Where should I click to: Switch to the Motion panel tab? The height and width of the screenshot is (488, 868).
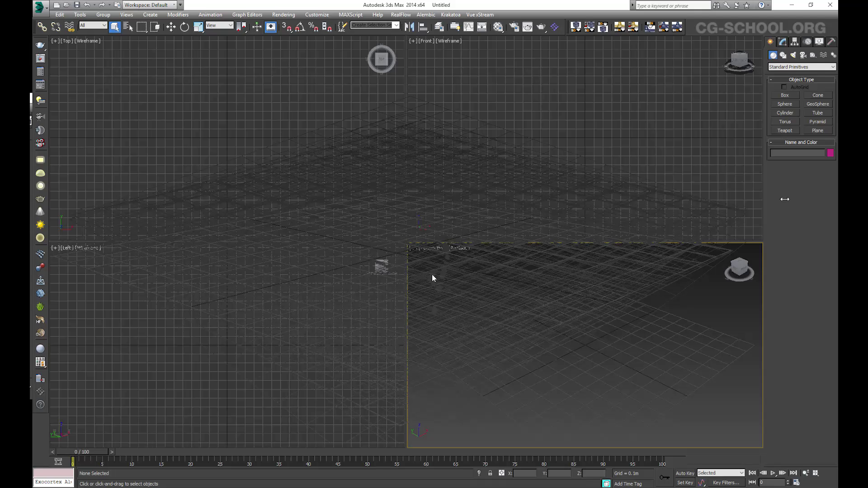click(807, 42)
